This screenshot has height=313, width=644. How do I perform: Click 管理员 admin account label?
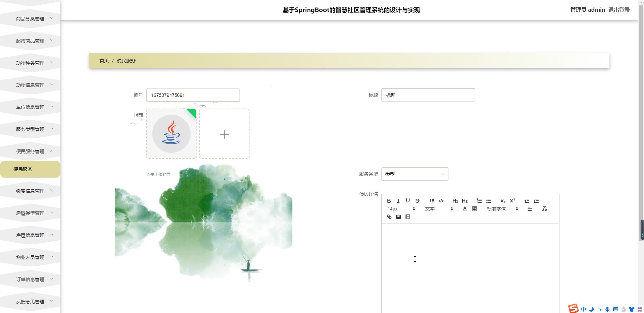point(588,10)
